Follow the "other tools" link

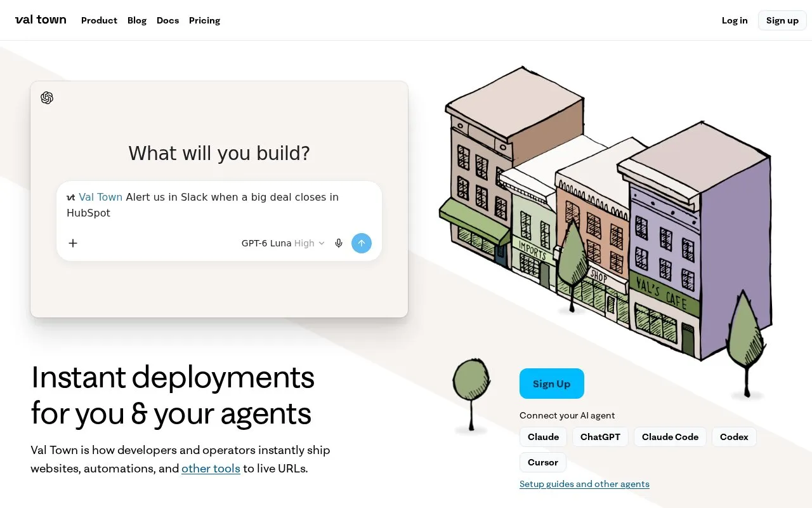coord(211,469)
